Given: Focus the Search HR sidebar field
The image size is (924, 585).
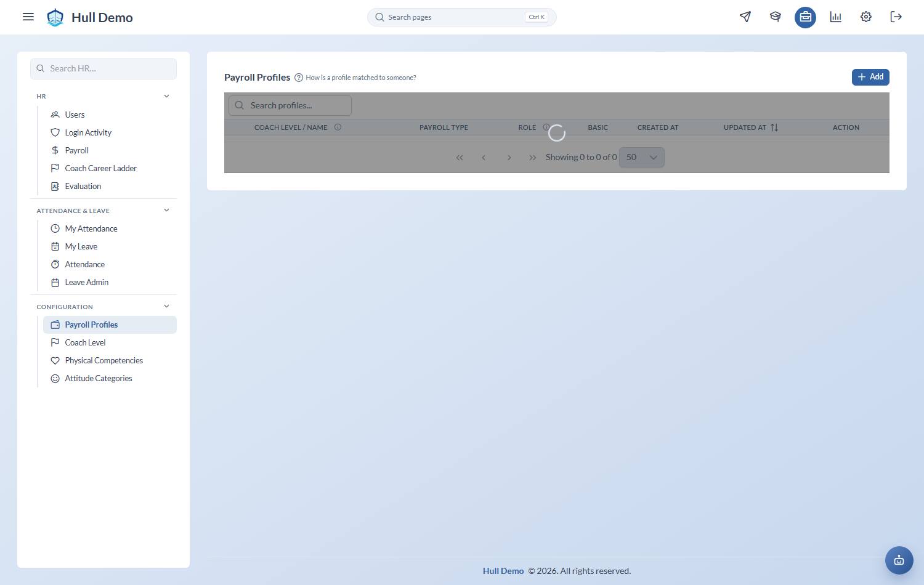Looking at the screenshot, I should click(x=103, y=69).
